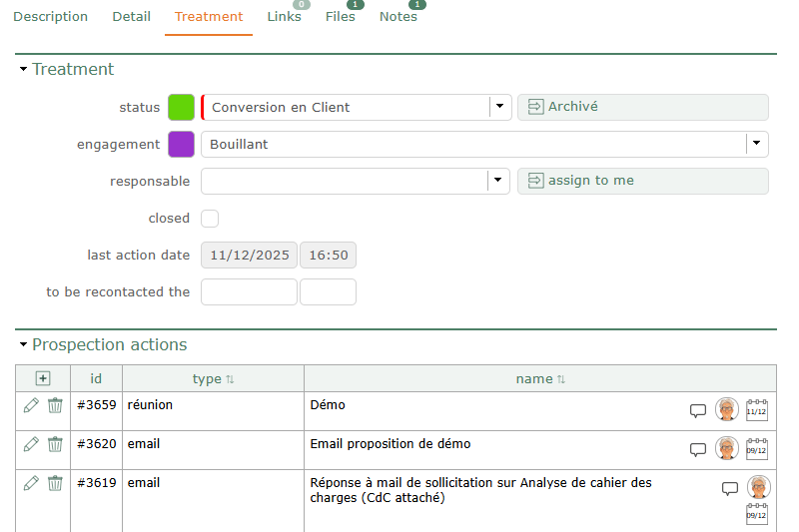Open the engagement dropdown showing Bouillant
The width and height of the screenshot is (799, 532).
756,144
